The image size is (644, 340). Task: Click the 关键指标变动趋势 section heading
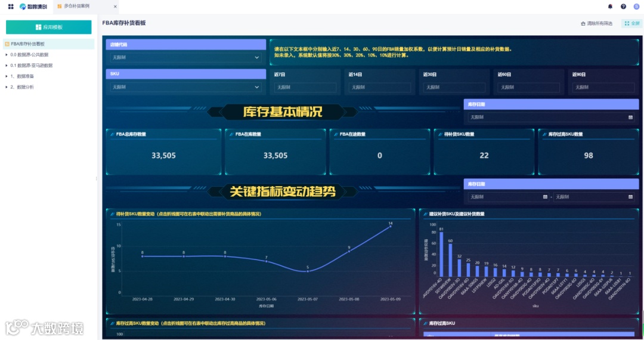[283, 191]
